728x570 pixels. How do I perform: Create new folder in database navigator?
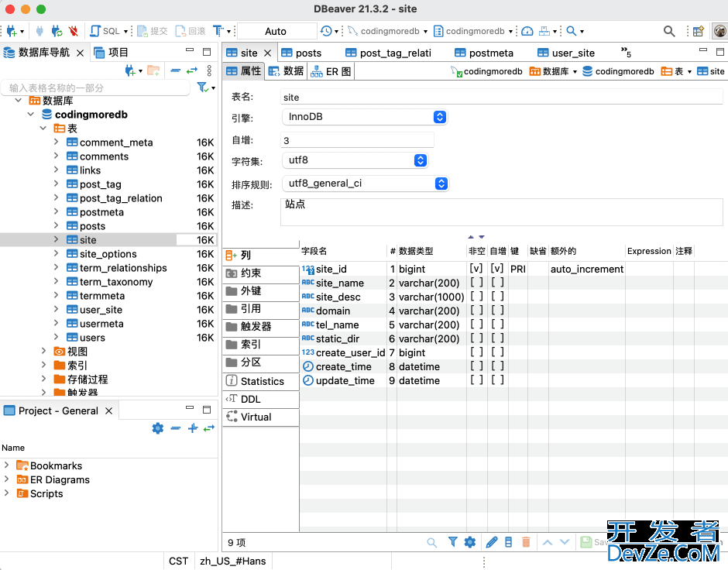click(153, 70)
